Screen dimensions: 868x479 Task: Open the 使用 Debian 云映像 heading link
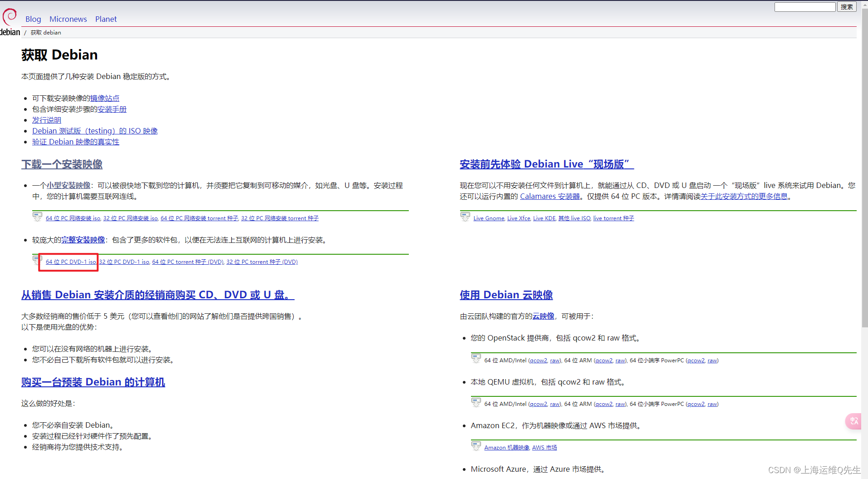[506, 295]
